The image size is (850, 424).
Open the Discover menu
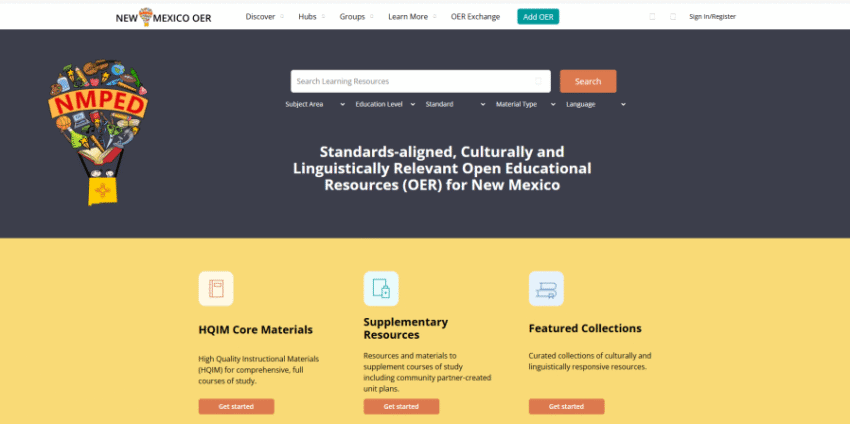click(x=265, y=16)
